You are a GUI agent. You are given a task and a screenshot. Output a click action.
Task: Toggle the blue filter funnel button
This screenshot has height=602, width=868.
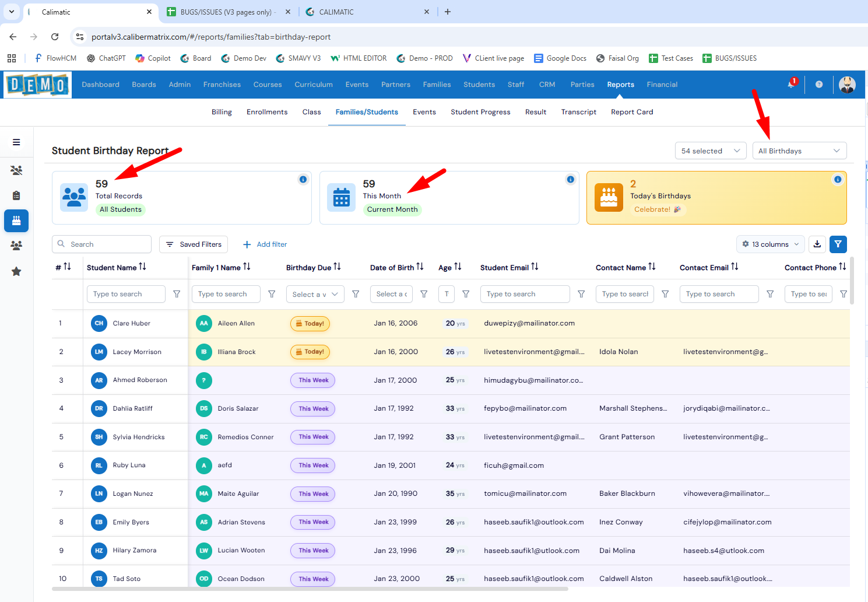point(838,244)
